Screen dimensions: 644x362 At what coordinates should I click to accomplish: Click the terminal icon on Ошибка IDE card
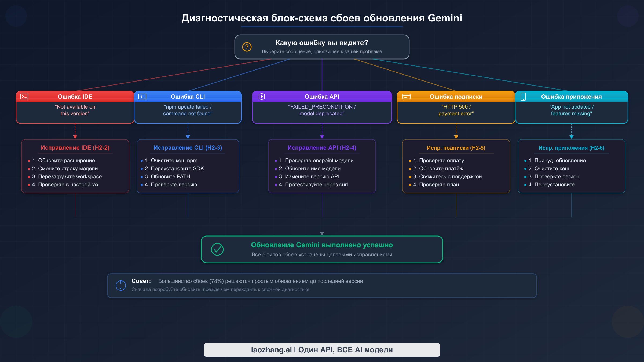point(24,97)
